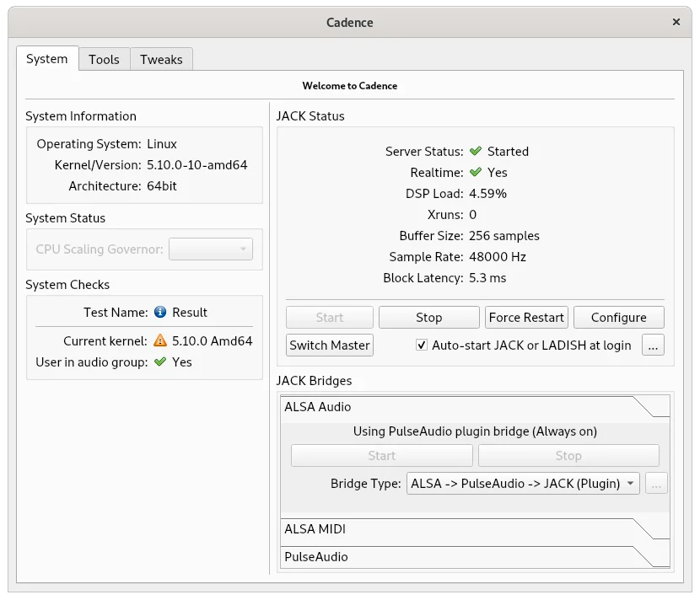This screenshot has height=600, width=700.
Task: Click the Block Latency value 5.3 ms
Action: pos(487,278)
